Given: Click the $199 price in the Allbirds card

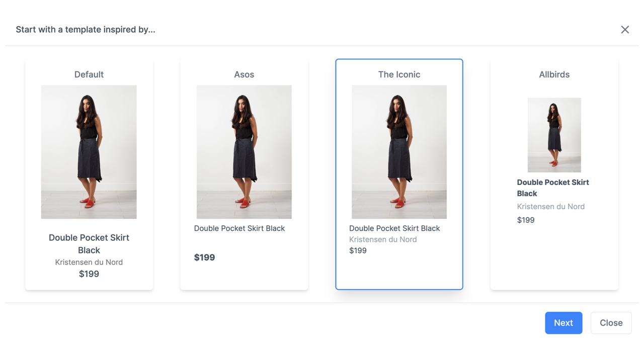Looking at the screenshot, I should pyautogui.click(x=525, y=220).
